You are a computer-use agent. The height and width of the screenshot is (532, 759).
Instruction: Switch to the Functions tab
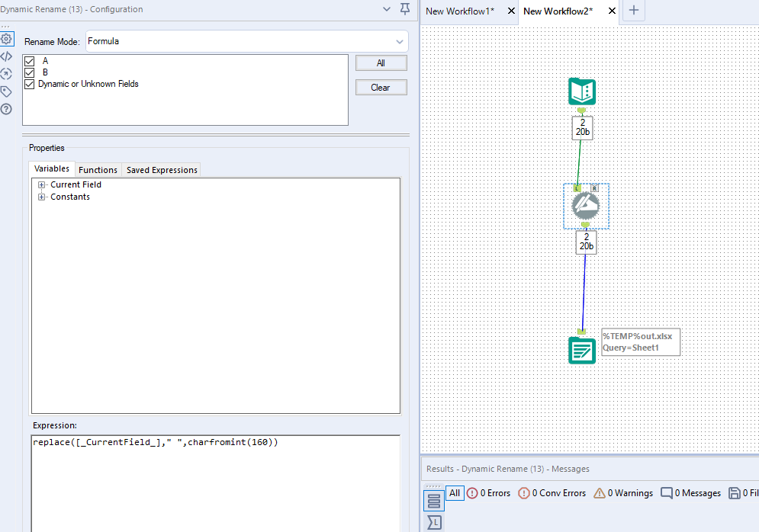click(98, 170)
